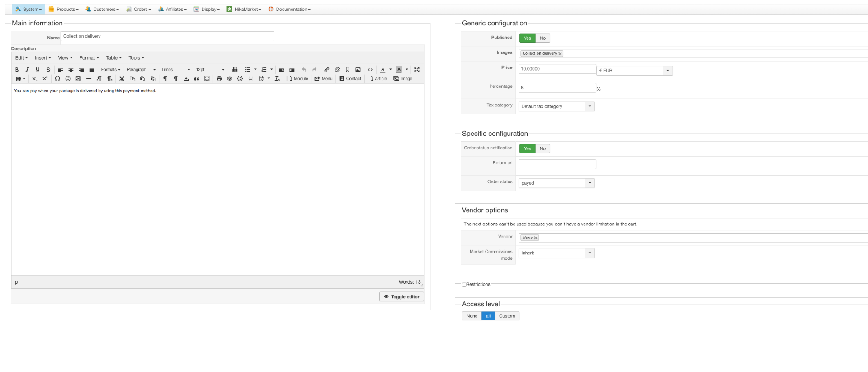Viewport: 868px width, 372px height.
Task: Select Custom access level
Action: click(507, 316)
